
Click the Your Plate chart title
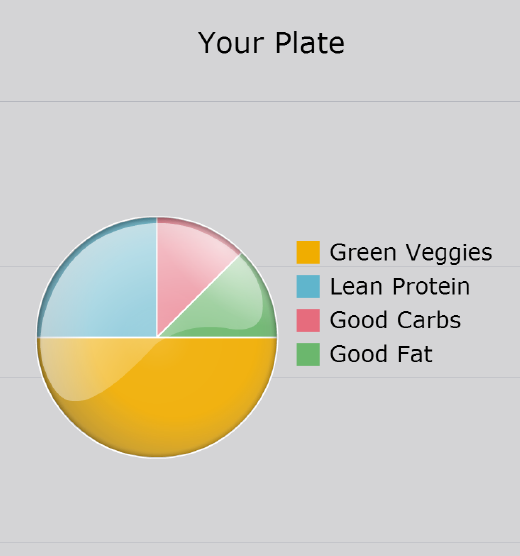[271, 43]
